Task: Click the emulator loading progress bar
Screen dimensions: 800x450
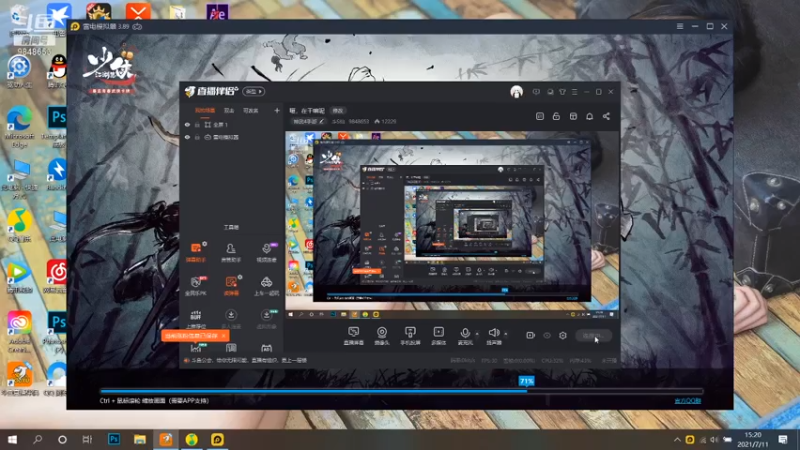Action: pyautogui.click(x=402, y=391)
